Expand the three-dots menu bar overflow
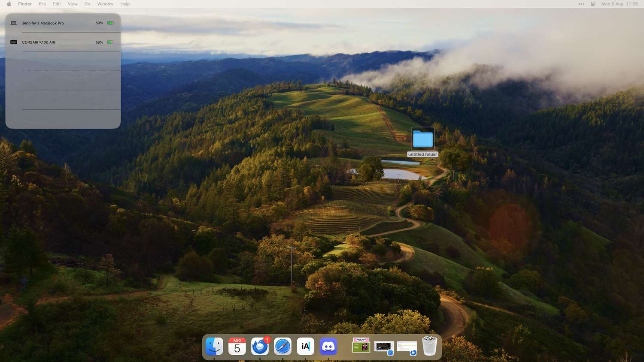This screenshot has width=644, height=362. pos(581,4)
